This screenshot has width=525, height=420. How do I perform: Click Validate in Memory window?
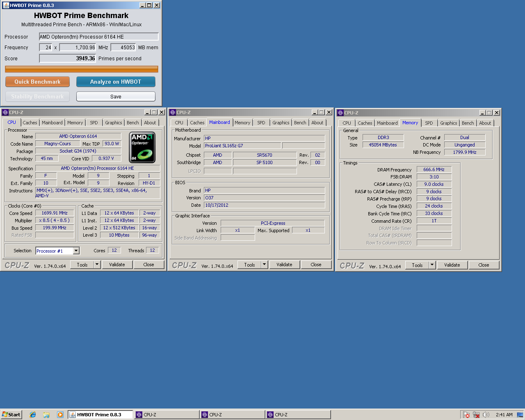(x=452, y=265)
